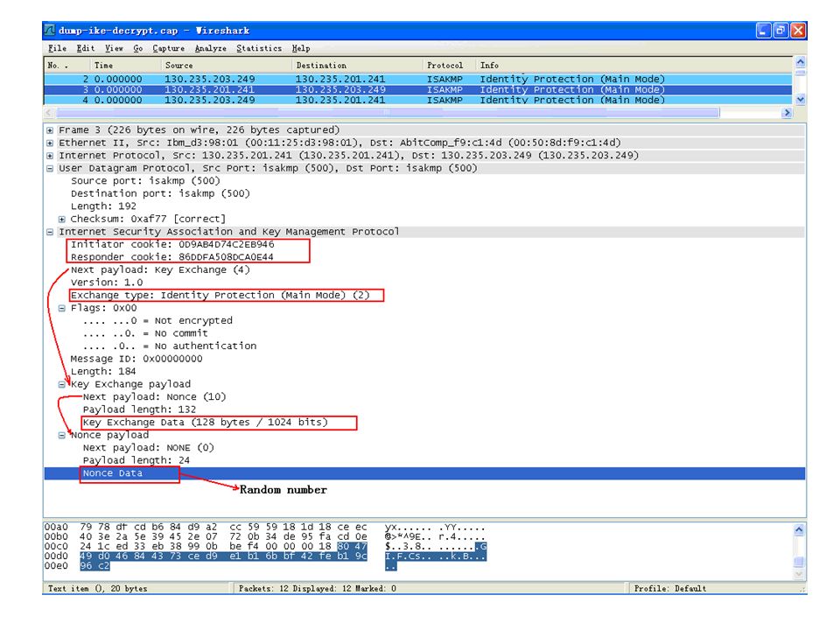This screenshot has width=840, height=630.
Task: Click packet list horizontal scroll right arrow
Action: click(x=787, y=113)
